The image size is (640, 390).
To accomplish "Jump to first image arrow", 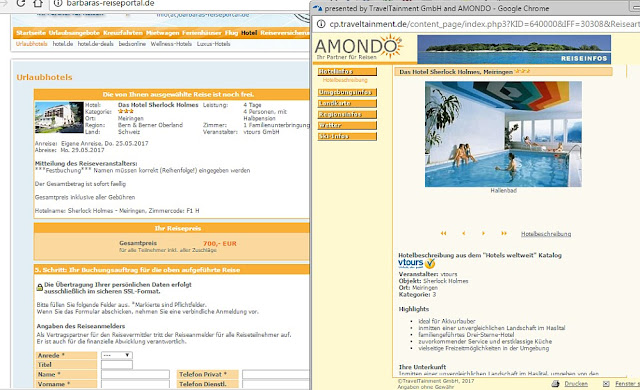I will (x=443, y=233).
